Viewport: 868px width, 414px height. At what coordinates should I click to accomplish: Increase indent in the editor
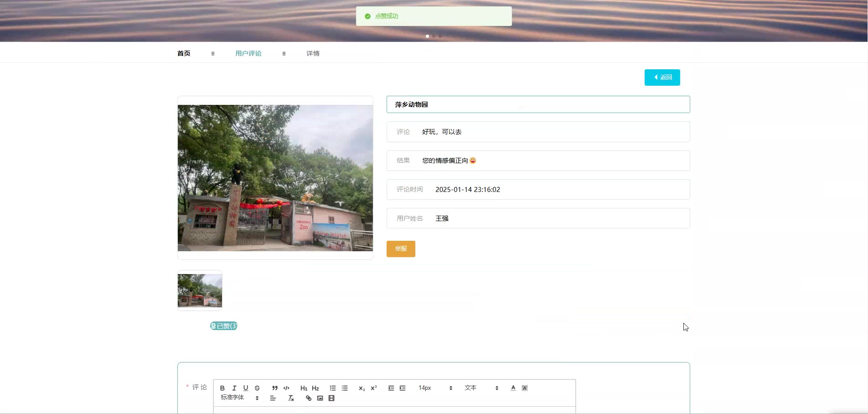(x=403, y=388)
